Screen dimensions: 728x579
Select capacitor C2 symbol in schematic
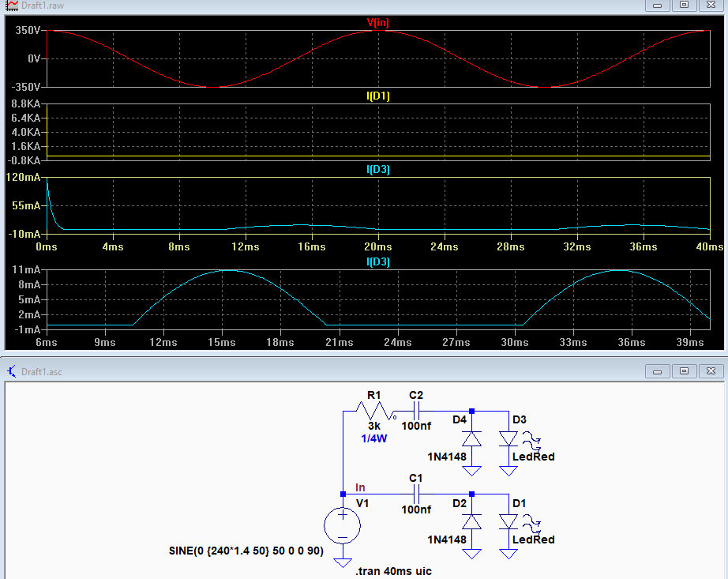coord(416,411)
